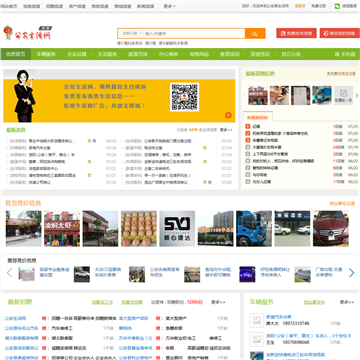Click the small blue arrow beside latest picture thumbnails

357,95
